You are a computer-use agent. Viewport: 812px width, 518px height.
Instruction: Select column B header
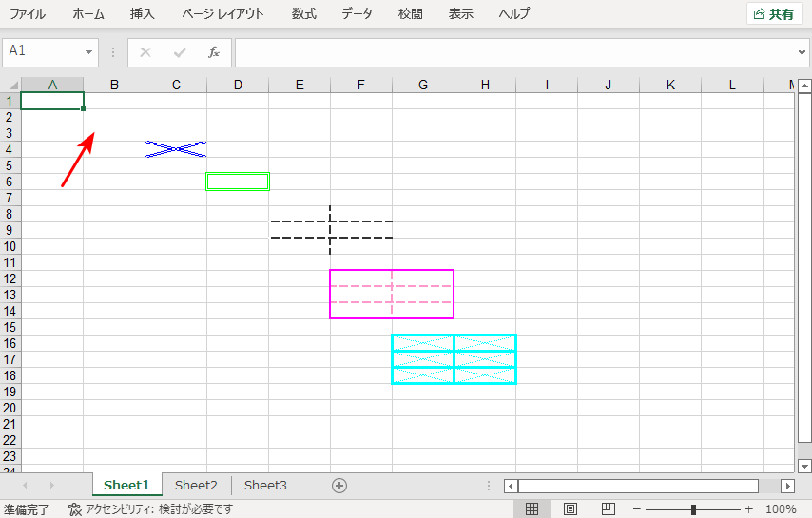pos(114,85)
